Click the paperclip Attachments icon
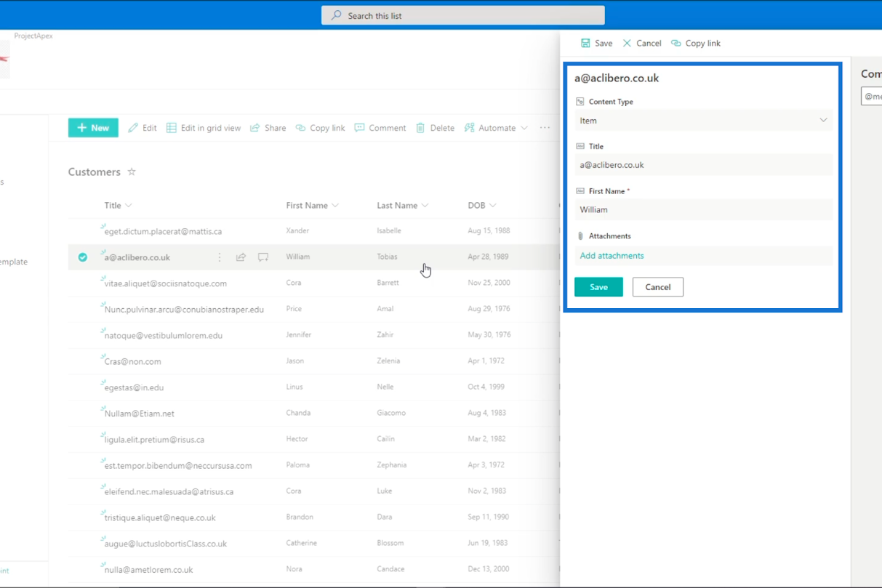Image resolution: width=882 pixels, height=588 pixels. 580,236
